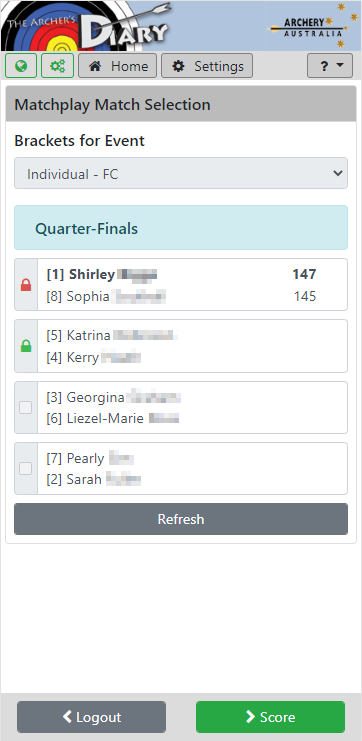Viewport: 362px width, 741px height.
Task: Click the green globe icon button
Action: click(x=21, y=66)
